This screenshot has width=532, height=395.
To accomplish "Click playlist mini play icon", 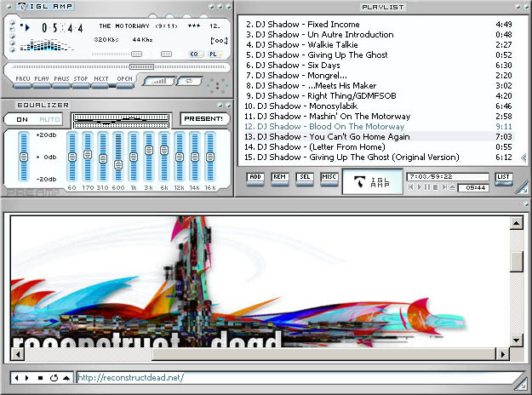I will 420,187.
